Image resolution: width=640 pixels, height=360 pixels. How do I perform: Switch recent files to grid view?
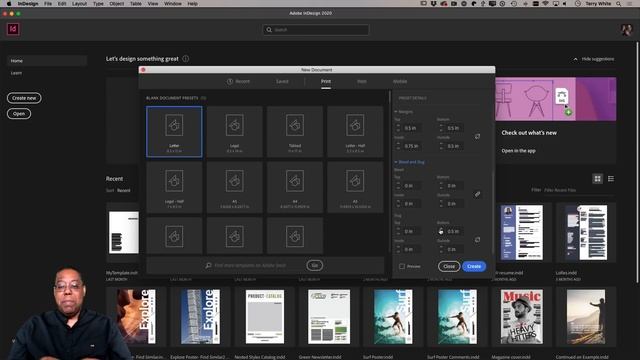click(x=598, y=179)
